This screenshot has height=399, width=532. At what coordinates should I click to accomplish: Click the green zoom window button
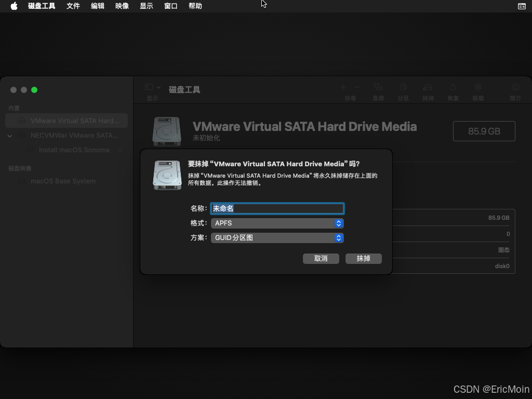(34, 90)
